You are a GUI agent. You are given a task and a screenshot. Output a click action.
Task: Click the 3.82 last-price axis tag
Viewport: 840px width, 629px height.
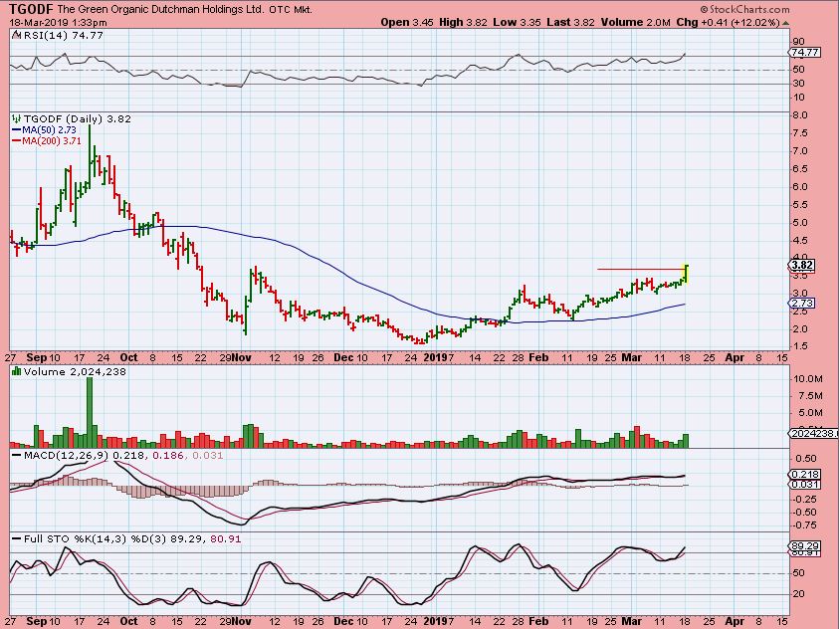(x=802, y=265)
